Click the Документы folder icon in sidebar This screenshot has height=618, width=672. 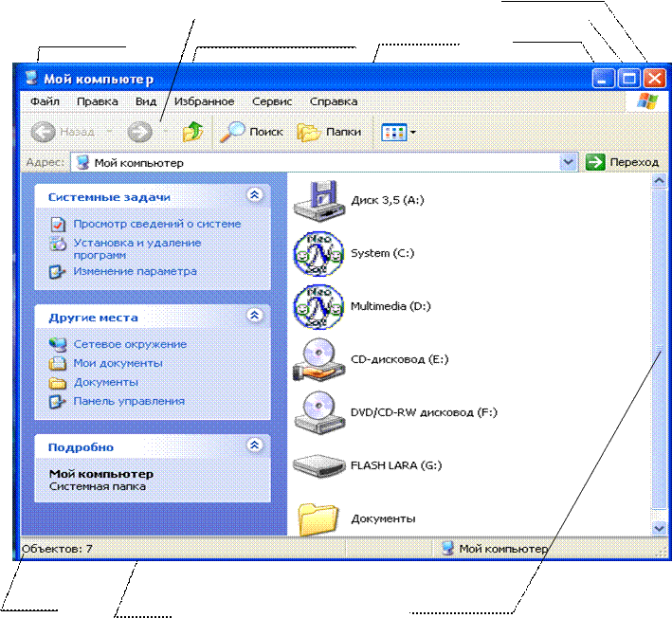click(58, 383)
